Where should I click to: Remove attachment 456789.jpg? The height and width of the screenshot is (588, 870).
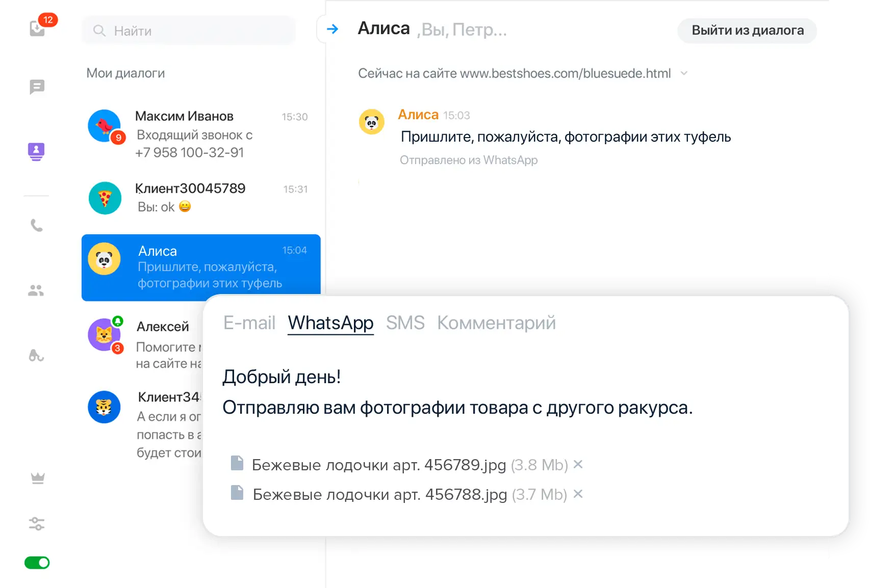point(578,464)
